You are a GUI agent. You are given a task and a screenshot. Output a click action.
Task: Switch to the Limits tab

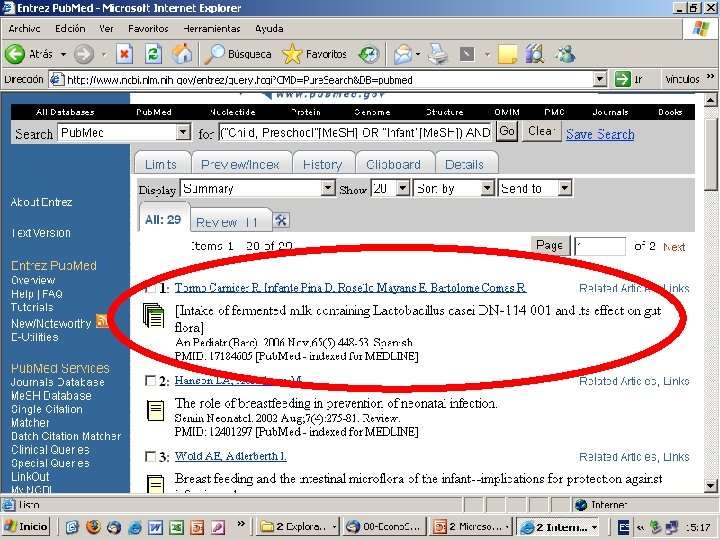161,164
